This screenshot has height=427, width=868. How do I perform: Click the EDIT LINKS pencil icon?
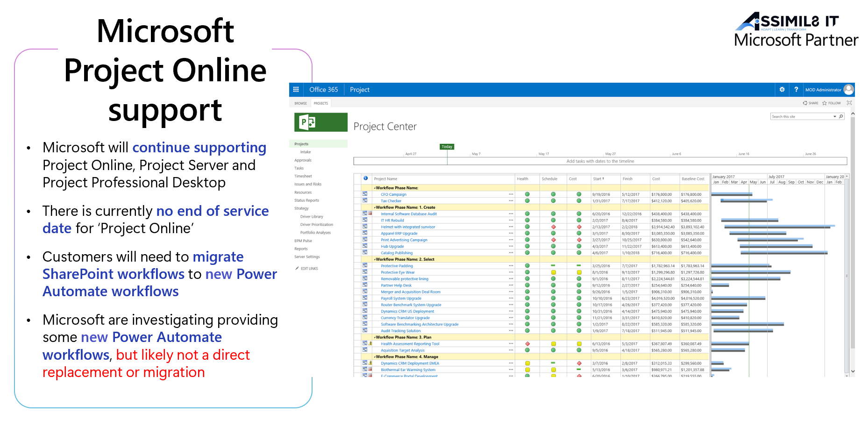coord(298,268)
